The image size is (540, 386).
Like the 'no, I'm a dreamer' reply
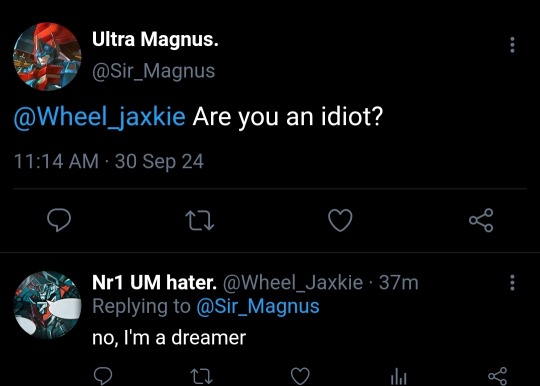(300, 376)
